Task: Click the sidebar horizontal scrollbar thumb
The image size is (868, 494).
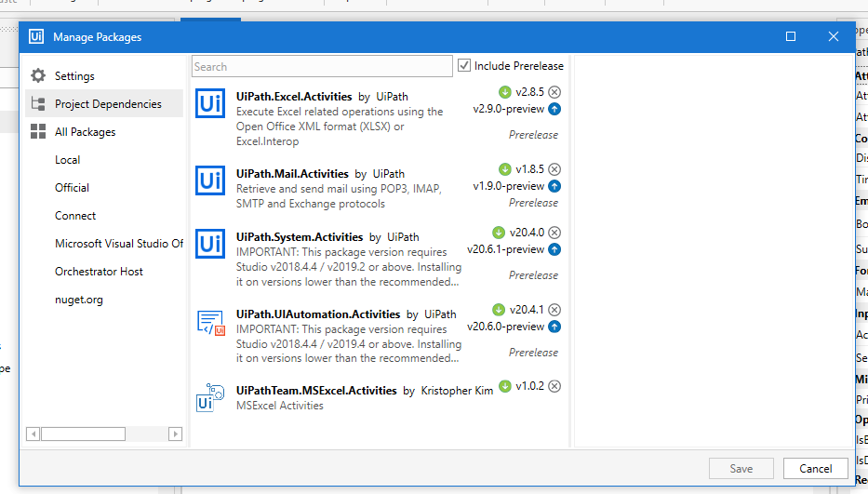Action: pos(83,434)
